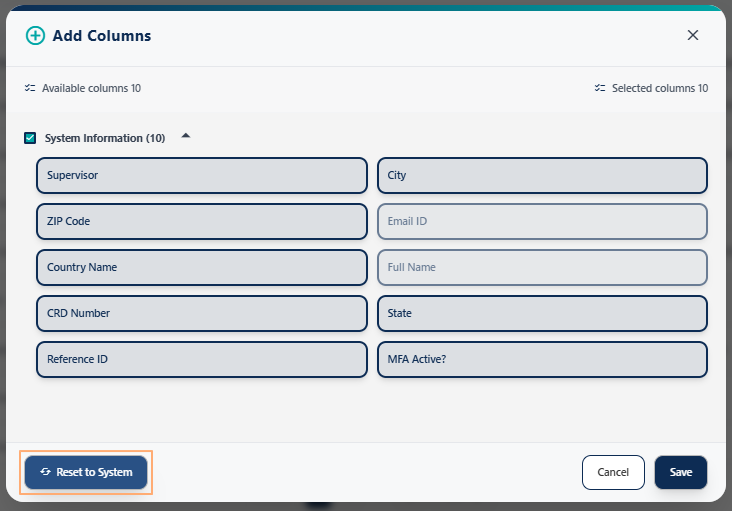Select the Supervisor column
Screen dimensions: 732x511
[201, 175]
